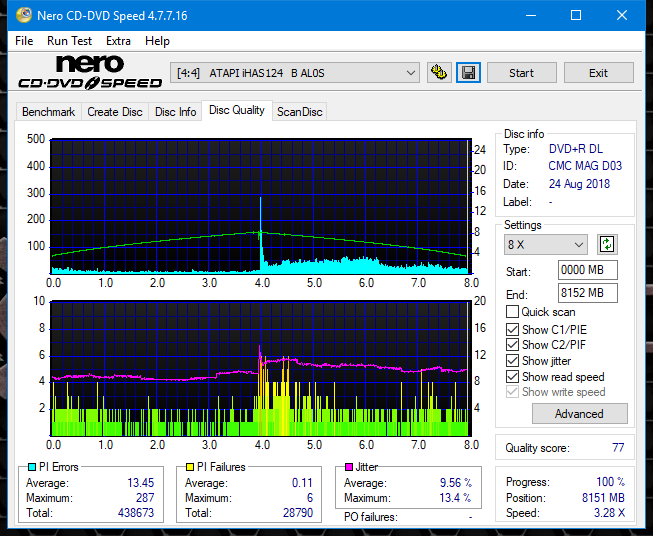This screenshot has height=536, width=653.
Task: Click the PI Failures total 28790
Action: click(298, 513)
